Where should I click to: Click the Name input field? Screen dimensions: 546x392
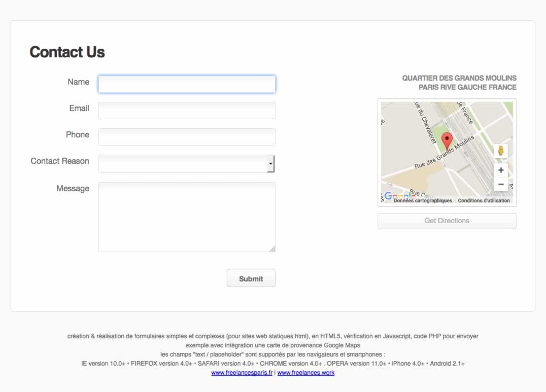click(x=187, y=84)
